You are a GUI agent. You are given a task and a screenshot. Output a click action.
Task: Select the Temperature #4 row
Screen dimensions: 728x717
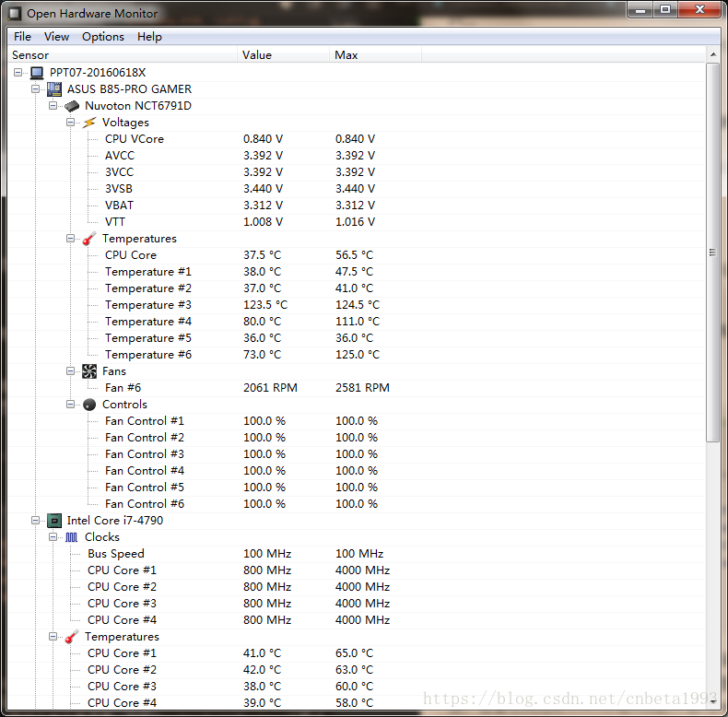[357, 322]
